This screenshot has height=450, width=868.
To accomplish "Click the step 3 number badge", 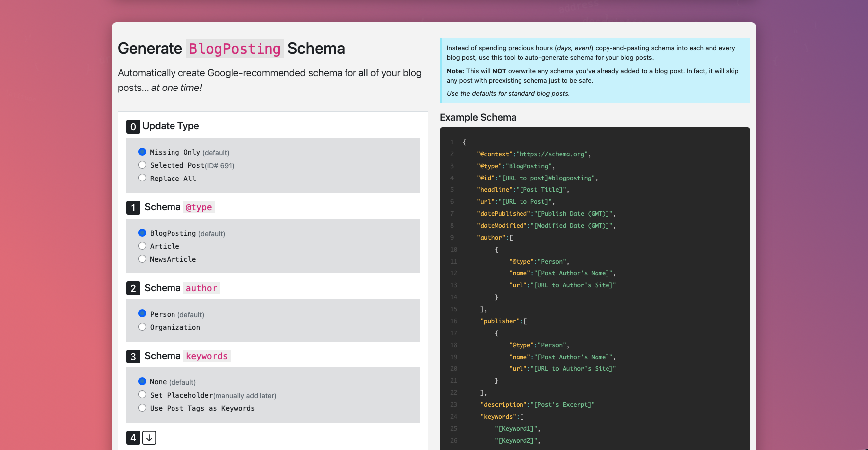I will pyautogui.click(x=133, y=357).
